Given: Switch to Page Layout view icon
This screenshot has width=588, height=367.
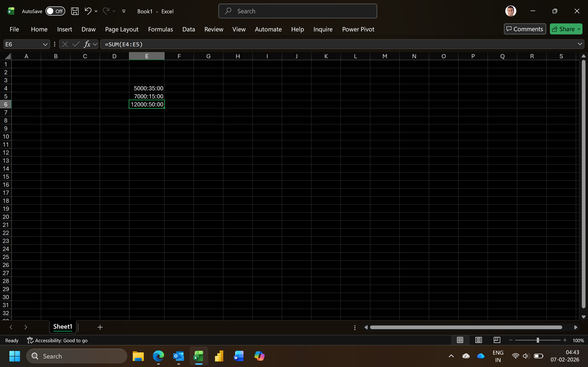Looking at the screenshot, I should [x=478, y=340].
